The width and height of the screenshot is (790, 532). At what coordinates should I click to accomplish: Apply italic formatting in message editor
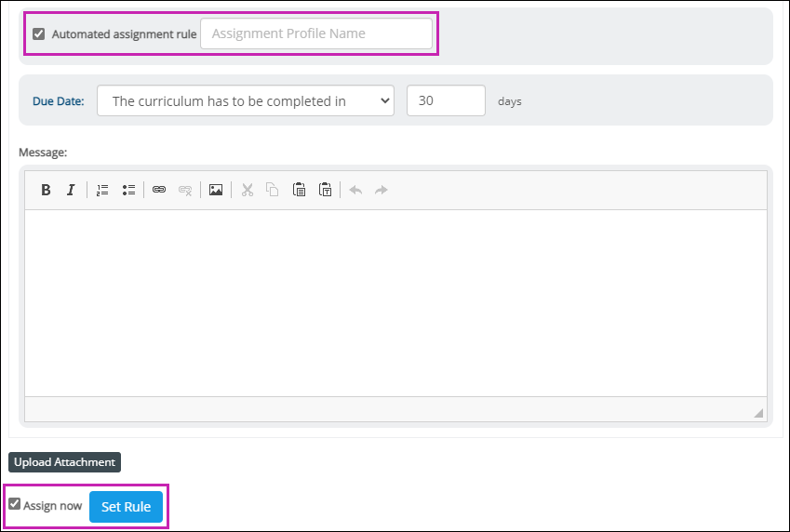pyautogui.click(x=71, y=190)
